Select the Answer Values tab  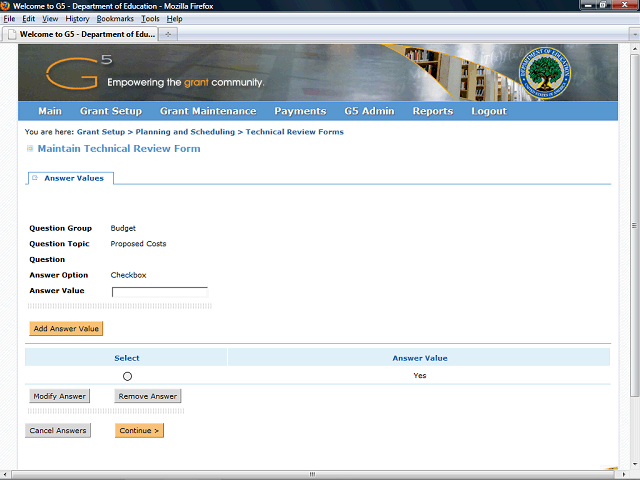coord(71,178)
